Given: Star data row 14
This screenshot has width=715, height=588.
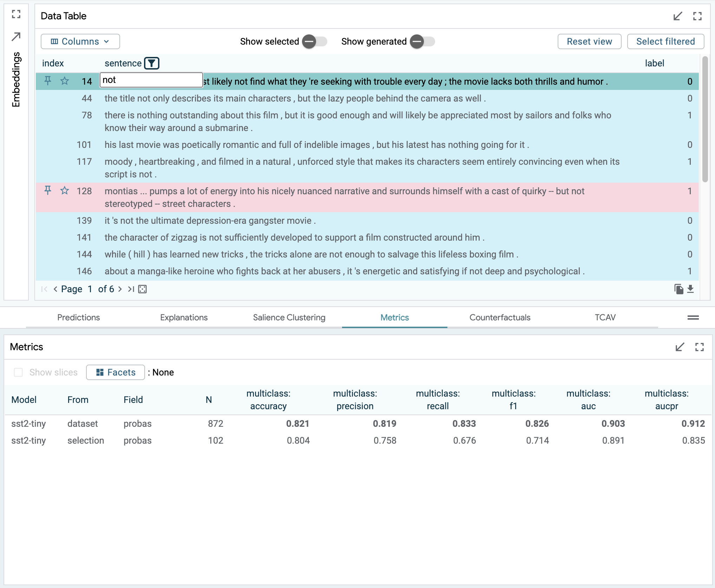Looking at the screenshot, I should (65, 81).
